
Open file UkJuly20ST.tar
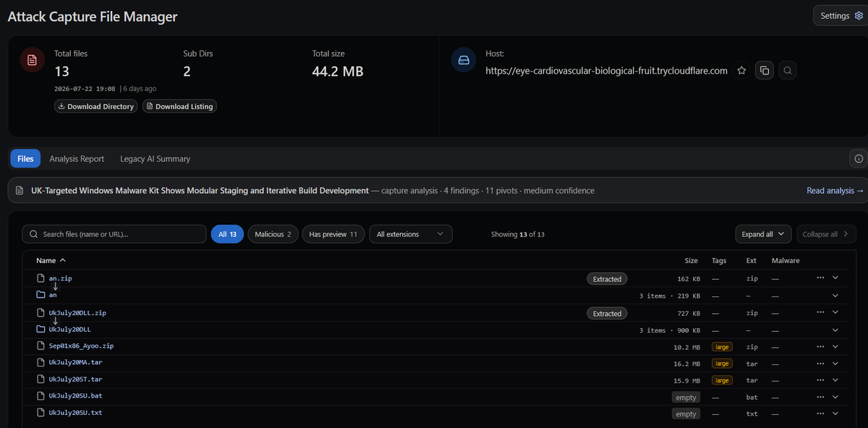click(76, 380)
